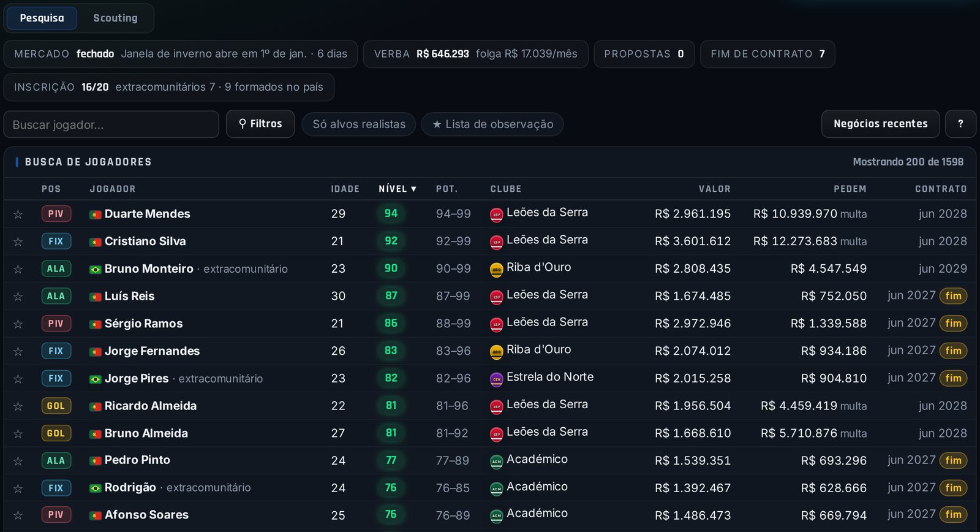
Task: Click the Estrela do Norte club crest
Action: coord(497,379)
